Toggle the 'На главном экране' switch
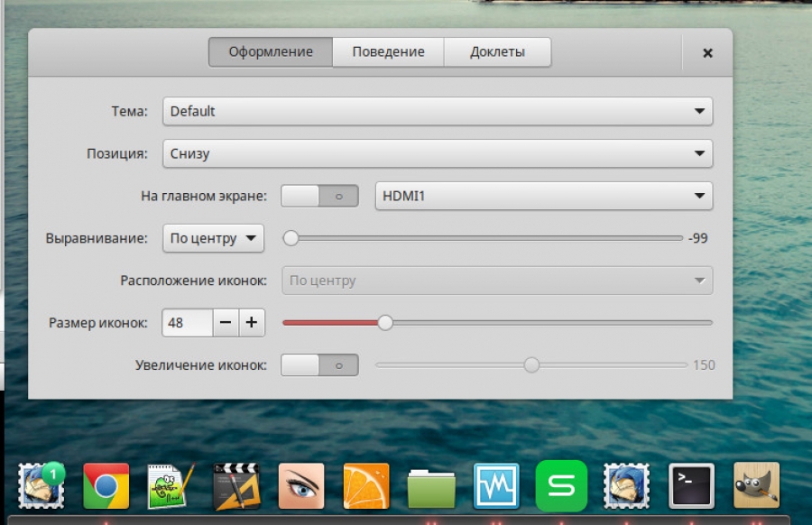Screen dimensions: 812x525 (x=320, y=196)
